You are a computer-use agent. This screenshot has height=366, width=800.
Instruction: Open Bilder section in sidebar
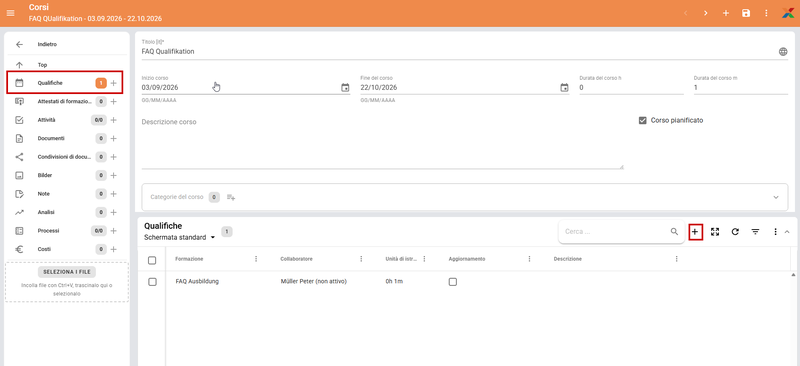[x=45, y=175]
